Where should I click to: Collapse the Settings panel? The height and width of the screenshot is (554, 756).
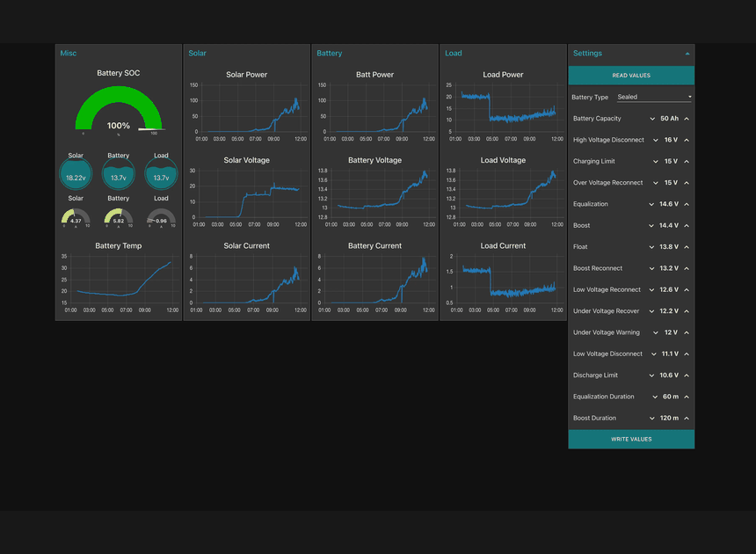pos(687,54)
